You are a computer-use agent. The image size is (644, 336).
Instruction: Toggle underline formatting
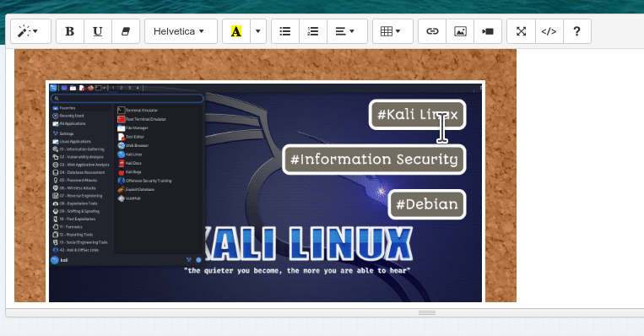[98, 31]
